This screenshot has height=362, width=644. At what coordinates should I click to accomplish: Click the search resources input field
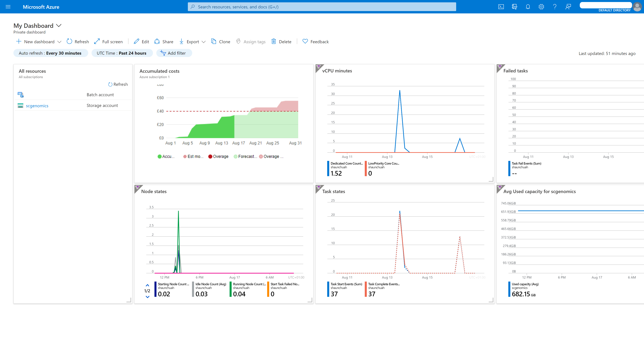pos(322,7)
